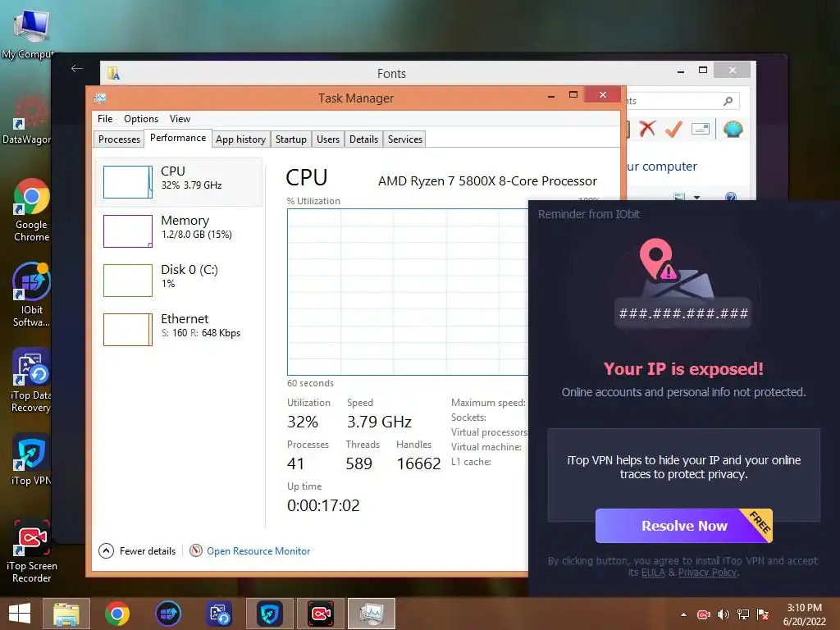Open Chrome from the taskbar
The image size is (840, 630).
tap(116, 614)
